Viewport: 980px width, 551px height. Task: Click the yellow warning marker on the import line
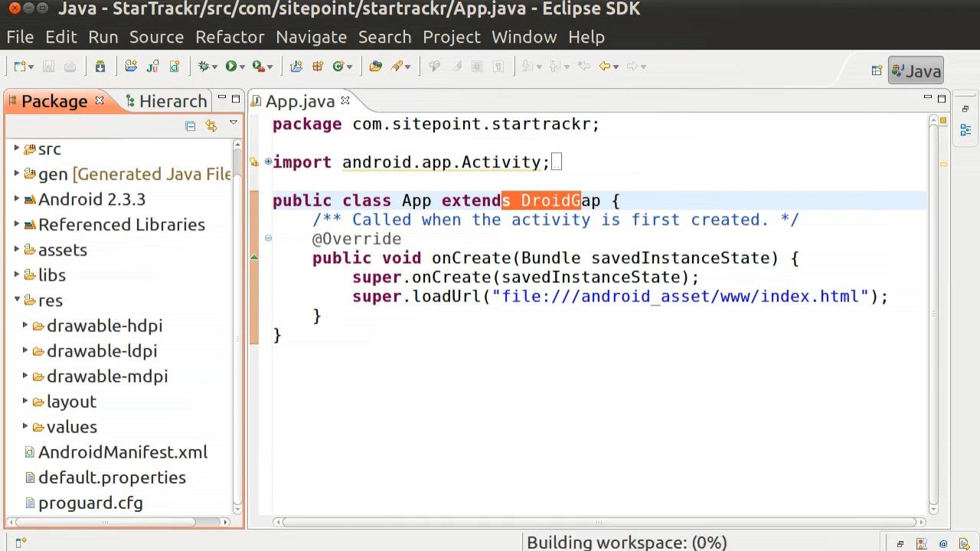tap(254, 162)
